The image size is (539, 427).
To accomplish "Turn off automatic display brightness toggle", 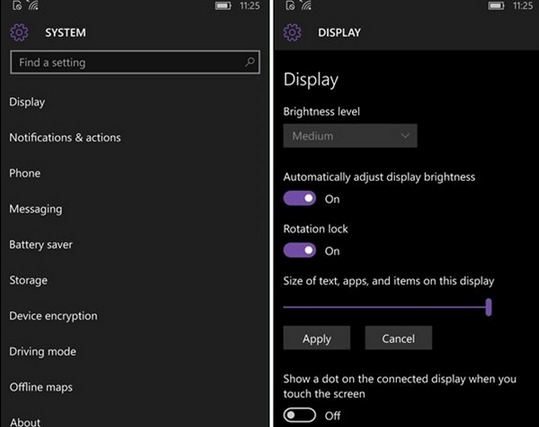I will [299, 198].
